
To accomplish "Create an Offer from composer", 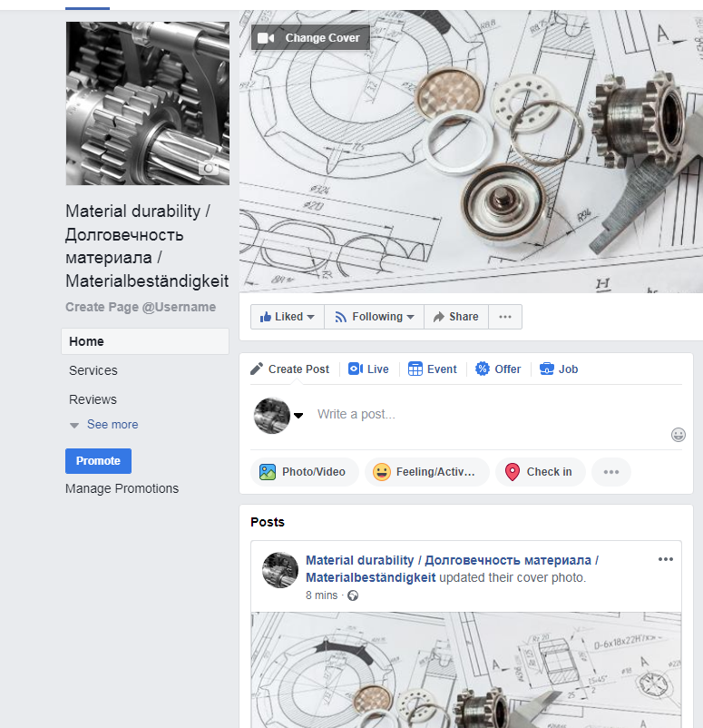I will point(498,369).
